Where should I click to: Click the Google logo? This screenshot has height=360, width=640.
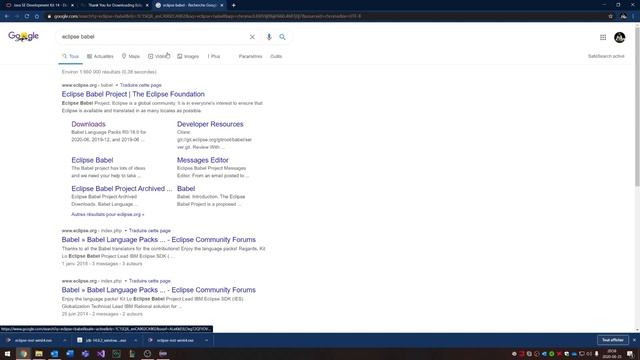click(x=23, y=36)
